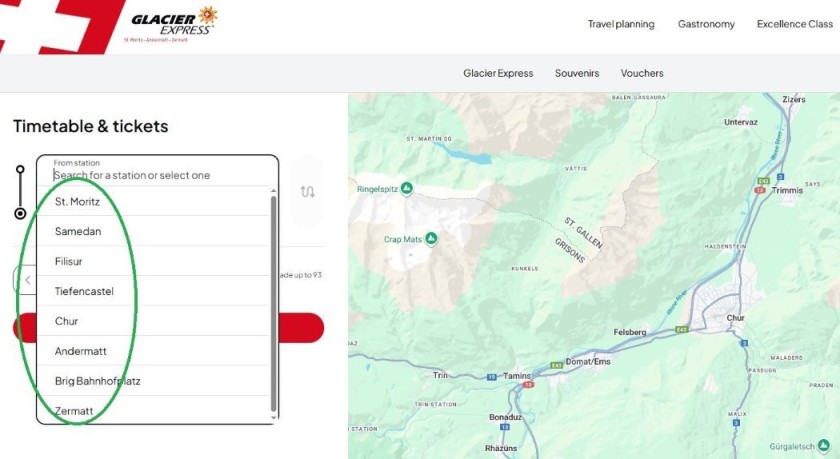840x459 pixels.
Task: Click Trimmis label on the map
Action: [x=787, y=190]
